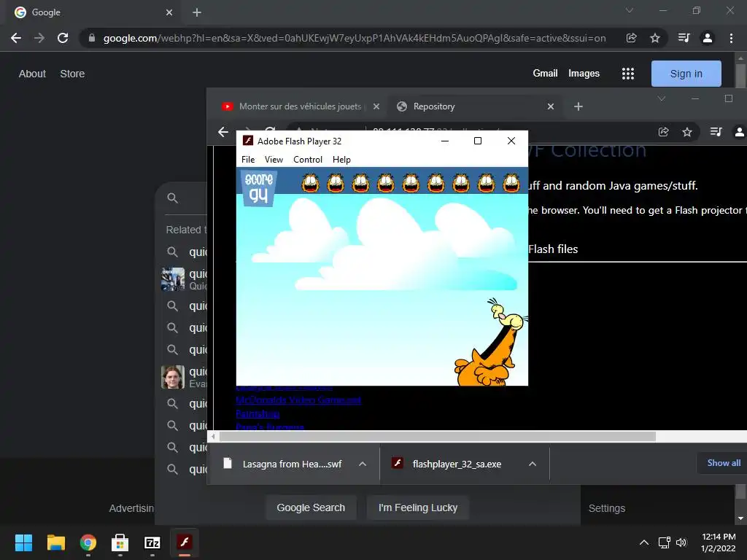Reload the Google page
The height and width of the screenshot is (560, 747).
tap(63, 38)
